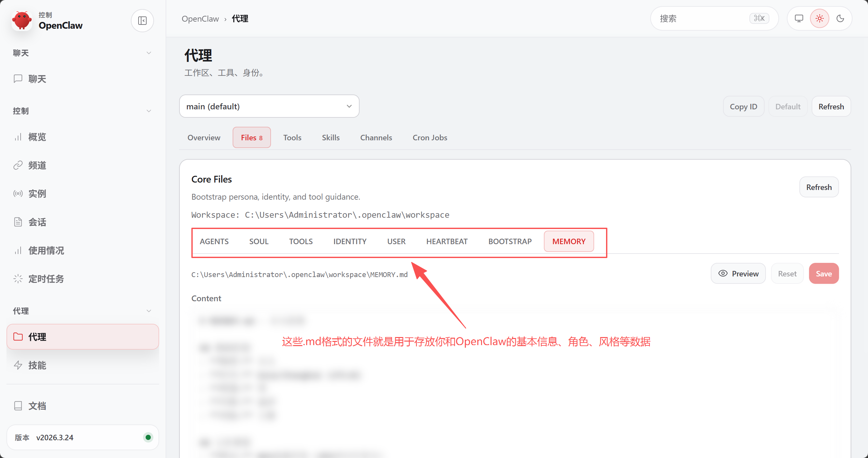
Task: Switch to the Skills tab
Action: tap(330, 138)
